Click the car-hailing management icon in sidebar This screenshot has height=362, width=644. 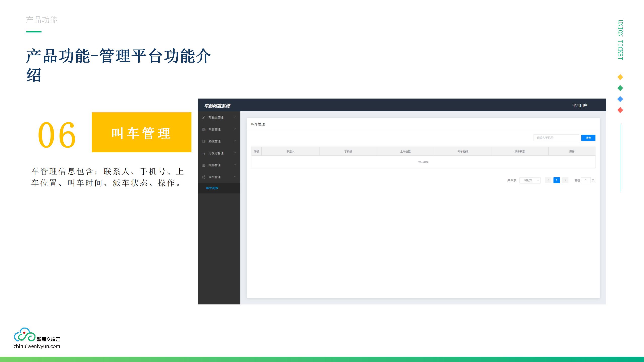tap(204, 177)
